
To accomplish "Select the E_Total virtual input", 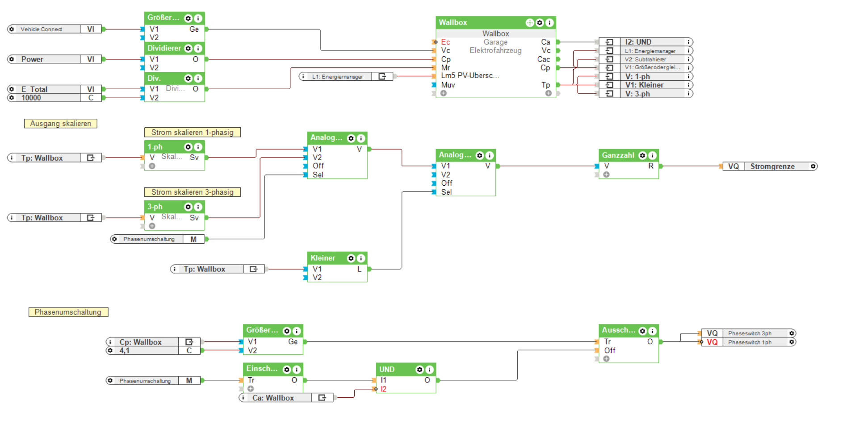I will pyautogui.click(x=55, y=89).
